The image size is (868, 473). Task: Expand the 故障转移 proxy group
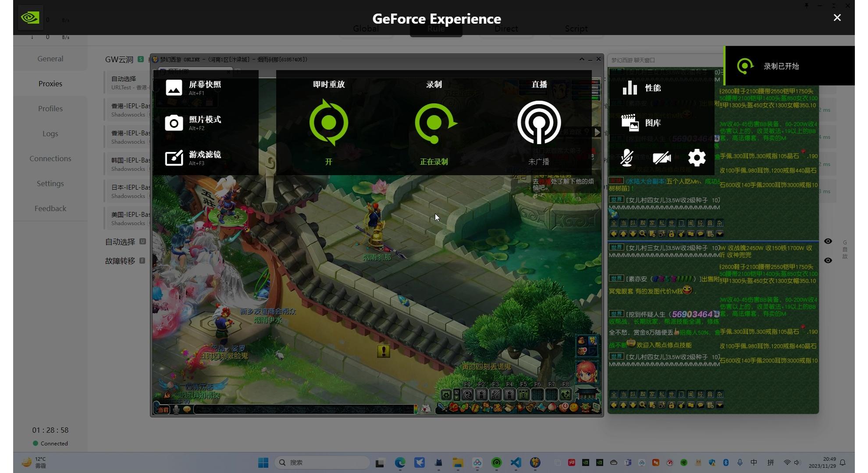coord(125,261)
